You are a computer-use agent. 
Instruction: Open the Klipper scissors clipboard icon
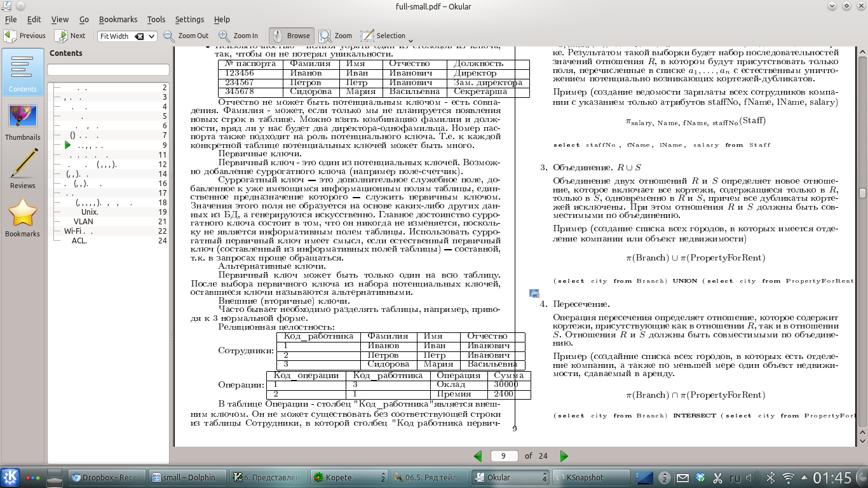pos(718,477)
